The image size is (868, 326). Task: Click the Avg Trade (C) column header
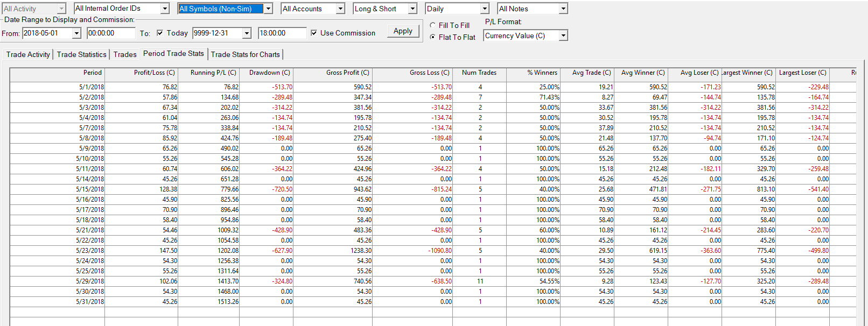coord(587,73)
